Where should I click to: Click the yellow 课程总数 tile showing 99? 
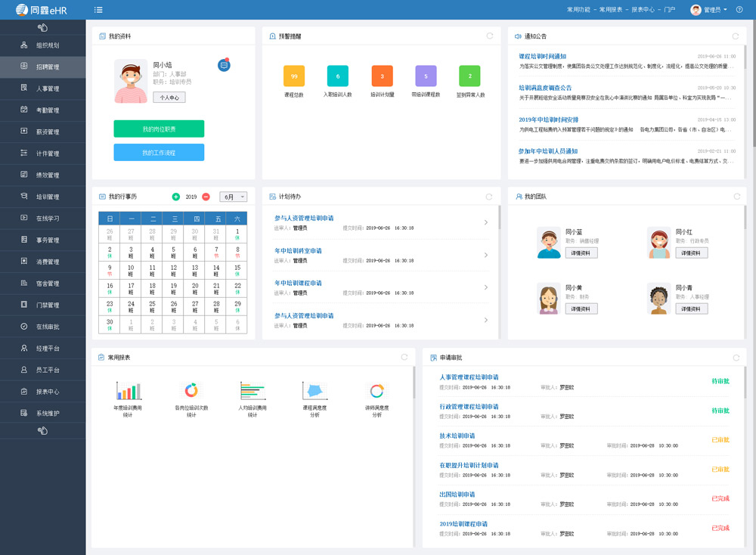293,76
